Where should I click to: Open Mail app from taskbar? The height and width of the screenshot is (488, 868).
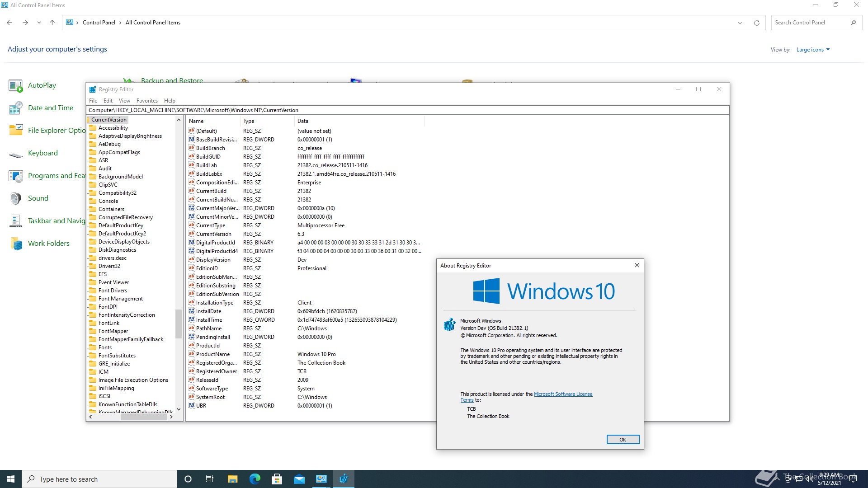tap(299, 479)
